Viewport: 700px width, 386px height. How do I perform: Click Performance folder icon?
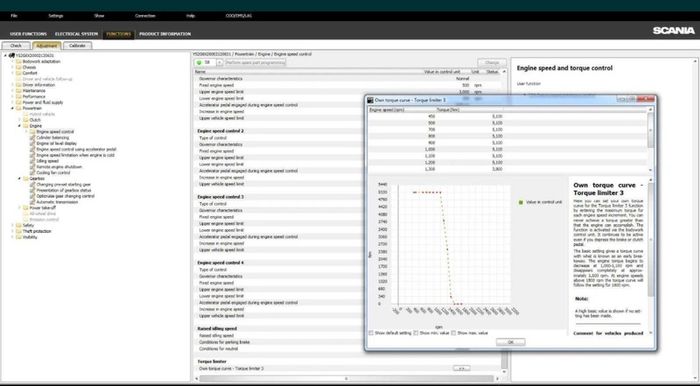point(19,96)
